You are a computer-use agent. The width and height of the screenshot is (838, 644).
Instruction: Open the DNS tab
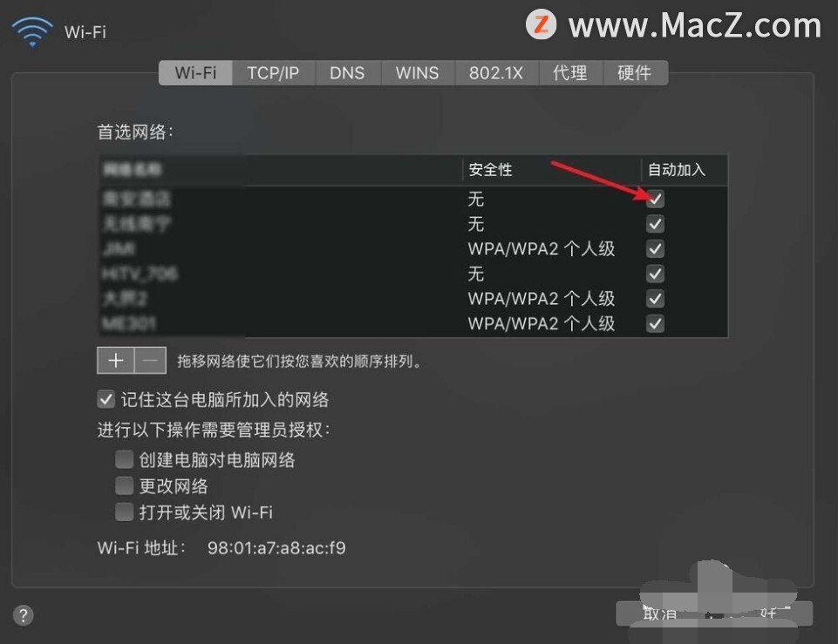coord(347,72)
